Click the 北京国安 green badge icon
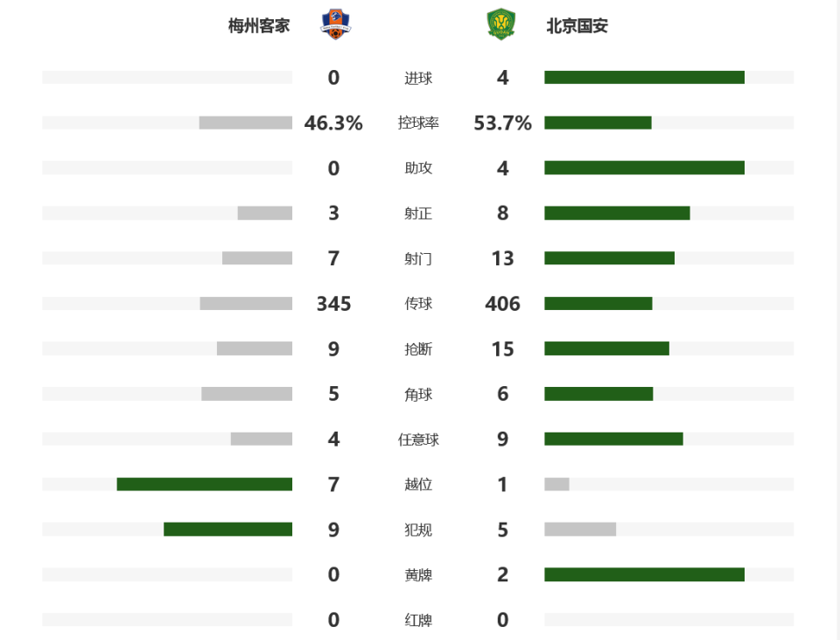This screenshot has width=840, height=640. (x=500, y=25)
